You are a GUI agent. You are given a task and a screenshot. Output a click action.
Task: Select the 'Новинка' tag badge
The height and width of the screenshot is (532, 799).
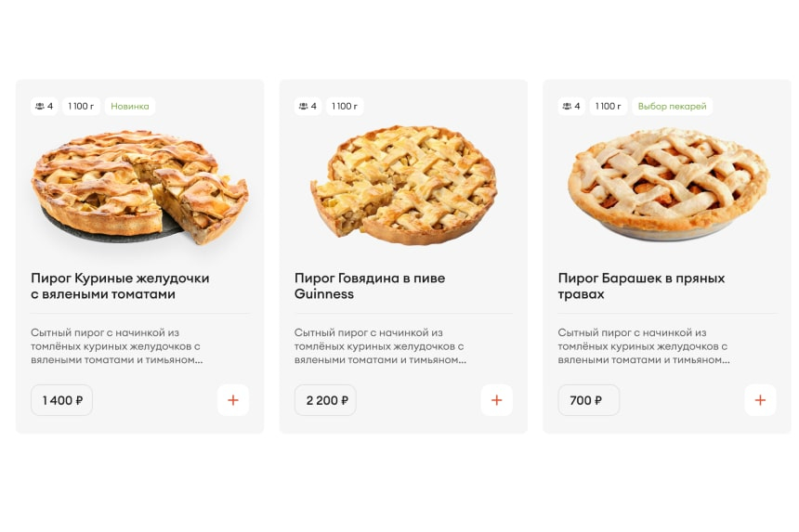130,106
